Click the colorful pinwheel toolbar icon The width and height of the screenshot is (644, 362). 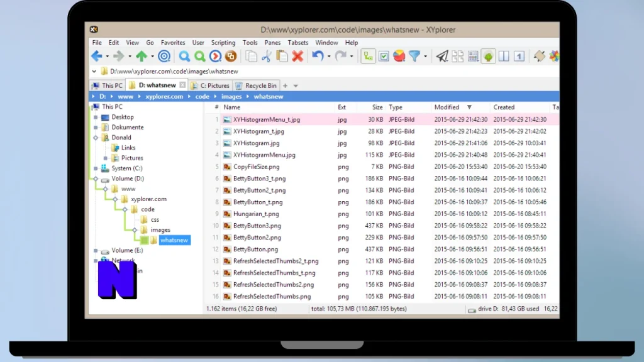click(554, 56)
